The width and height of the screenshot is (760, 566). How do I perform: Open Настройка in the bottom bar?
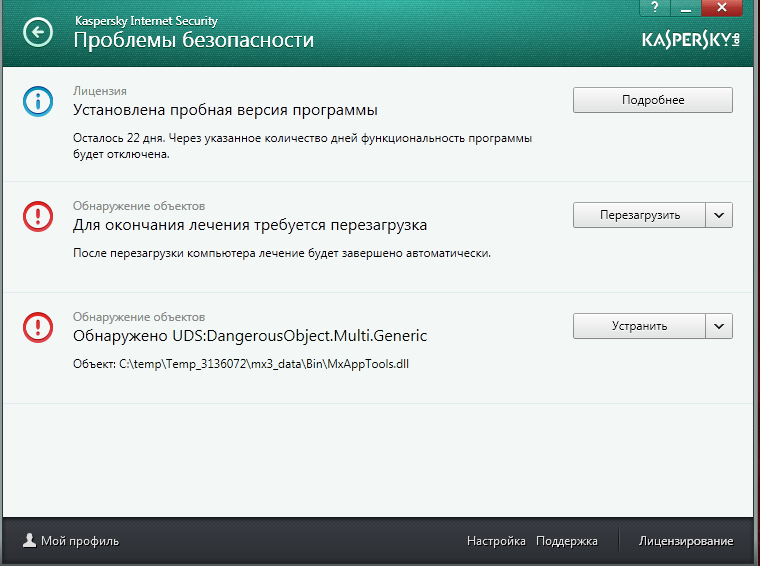point(496,541)
